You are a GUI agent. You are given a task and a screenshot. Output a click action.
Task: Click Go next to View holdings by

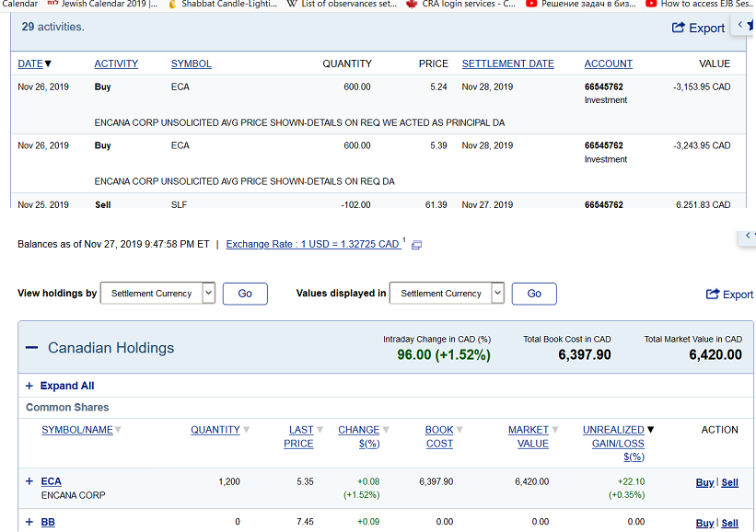(245, 294)
